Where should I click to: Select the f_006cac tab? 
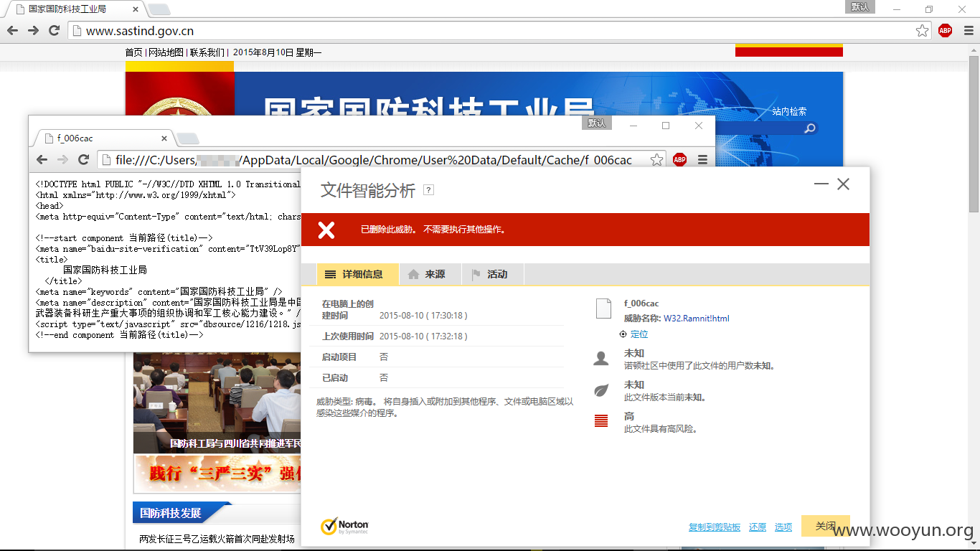[x=103, y=138]
